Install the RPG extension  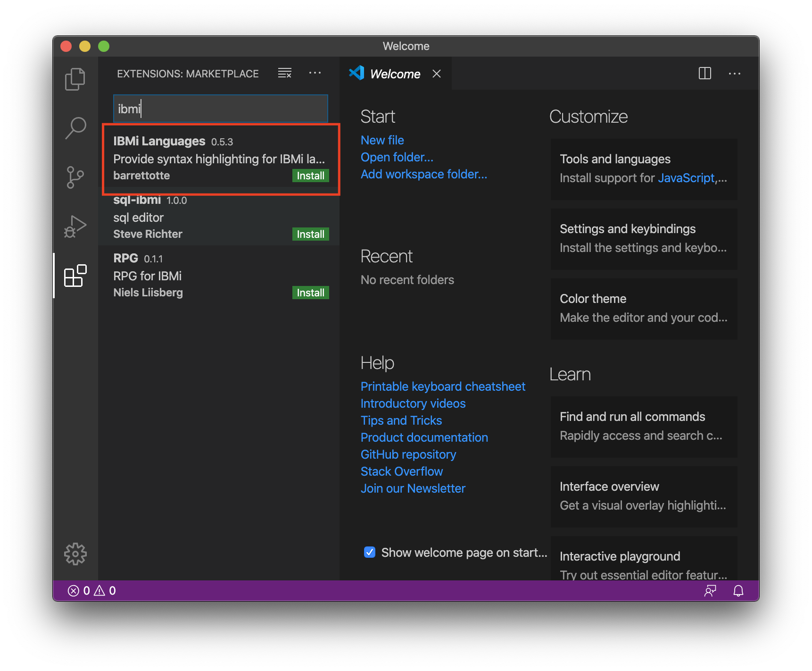pos(310,293)
